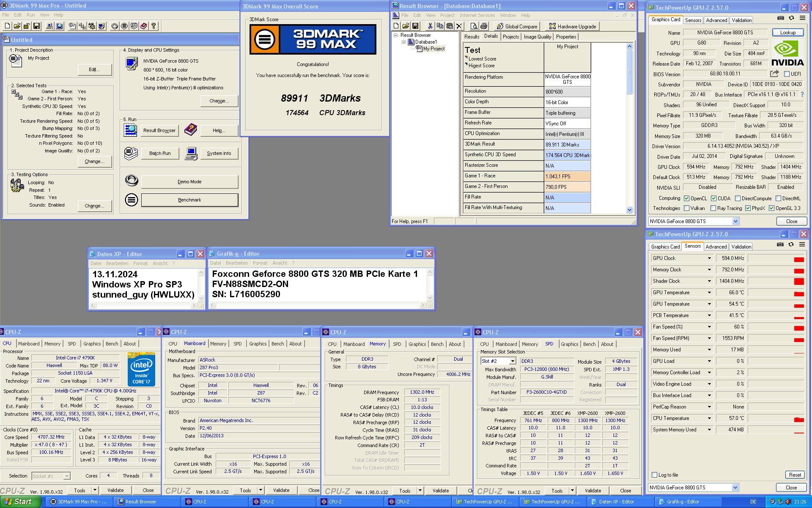Collapse the Database1 tree node
The image size is (812, 508).
click(403, 42)
